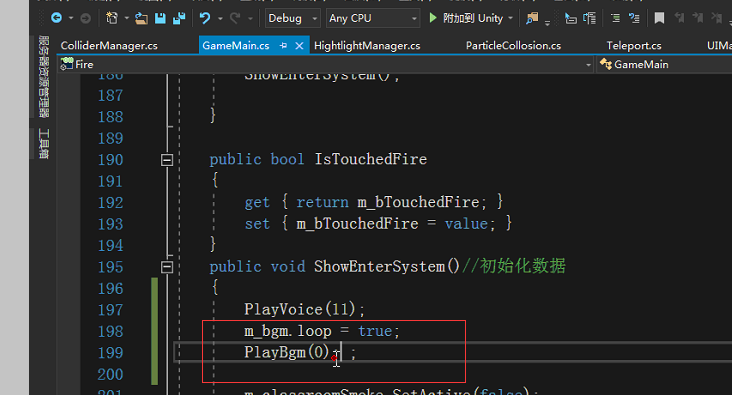Open the Redo history dropdown arrow

[250, 18]
